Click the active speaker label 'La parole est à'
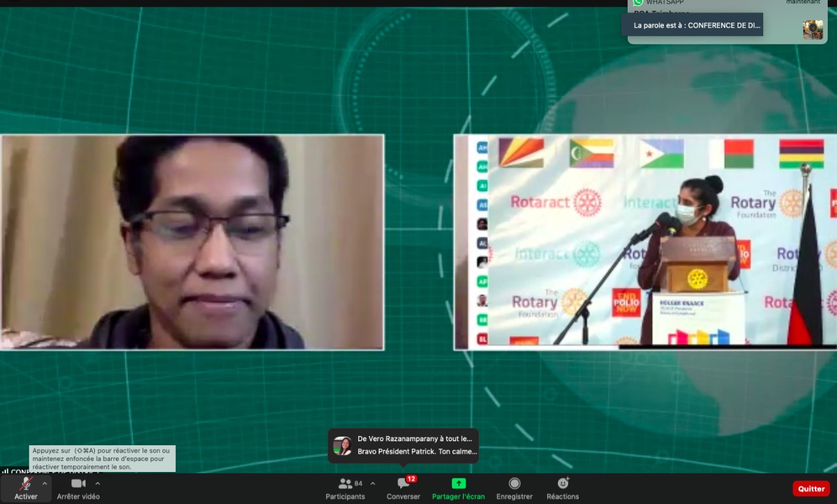The image size is (837, 504). 692,25
